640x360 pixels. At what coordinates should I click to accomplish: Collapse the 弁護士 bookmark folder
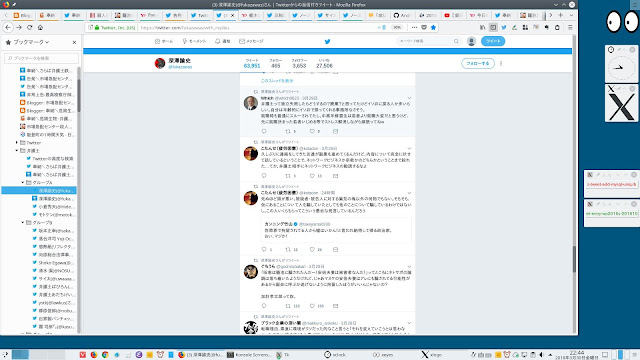point(17,151)
